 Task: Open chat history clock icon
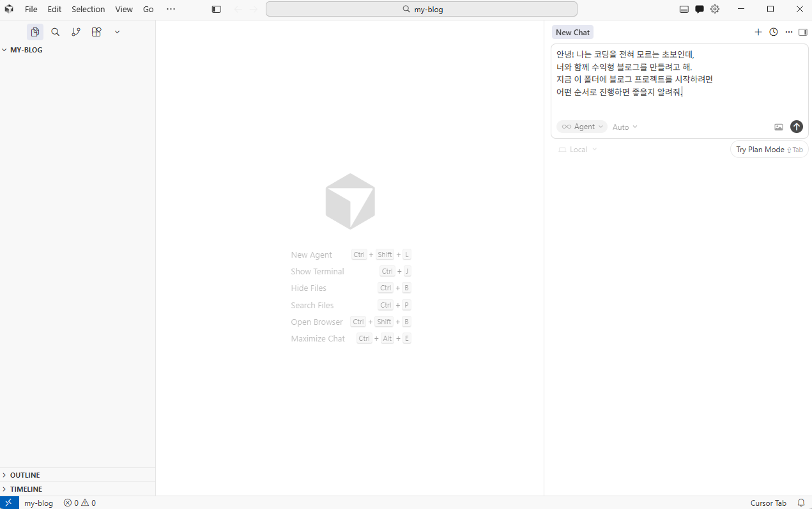click(773, 32)
